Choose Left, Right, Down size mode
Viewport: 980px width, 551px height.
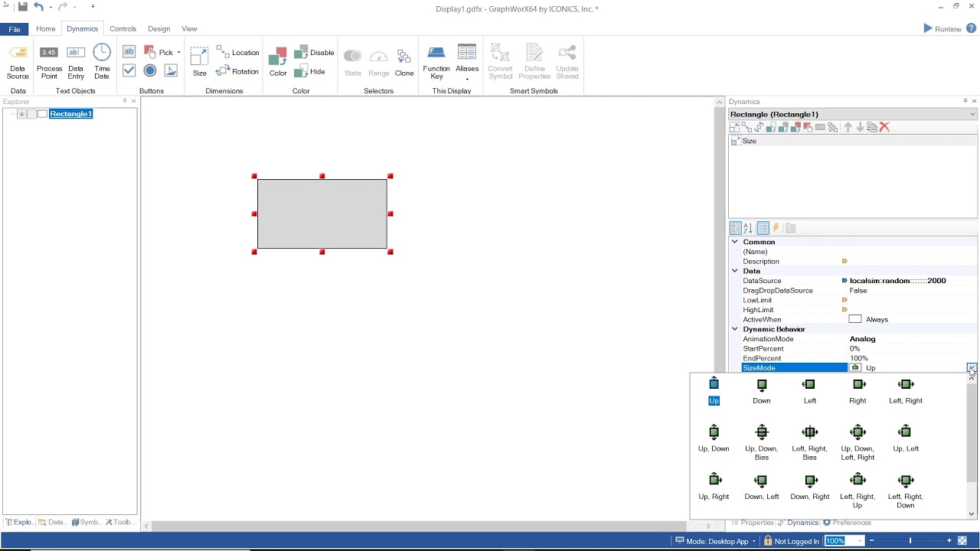(906, 491)
